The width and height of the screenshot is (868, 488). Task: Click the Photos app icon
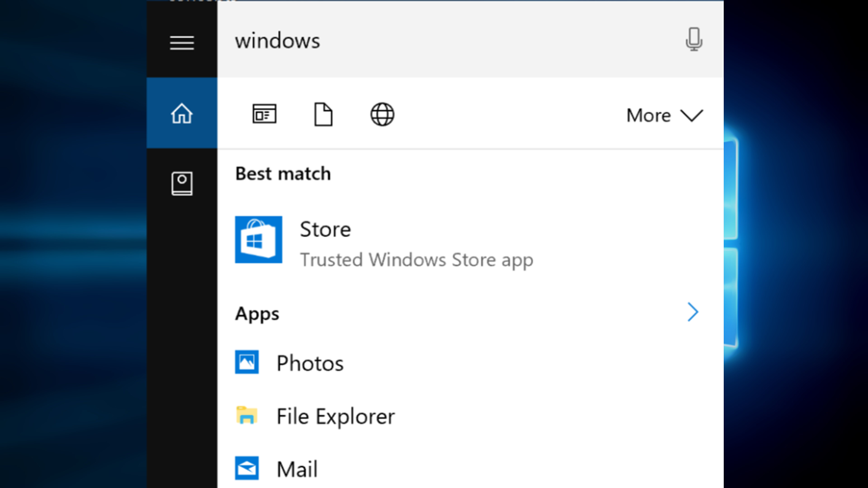(247, 363)
